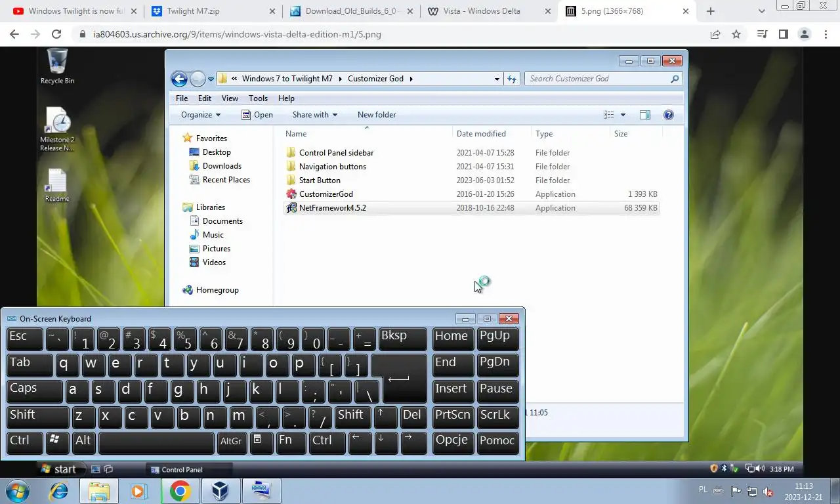This screenshot has width=840, height=504.
Task: Open VirtualBox from the taskbar
Action: pos(220,491)
